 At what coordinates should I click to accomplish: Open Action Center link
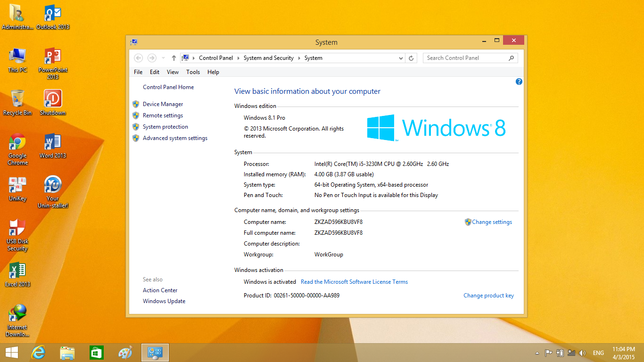tap(160, 290)
